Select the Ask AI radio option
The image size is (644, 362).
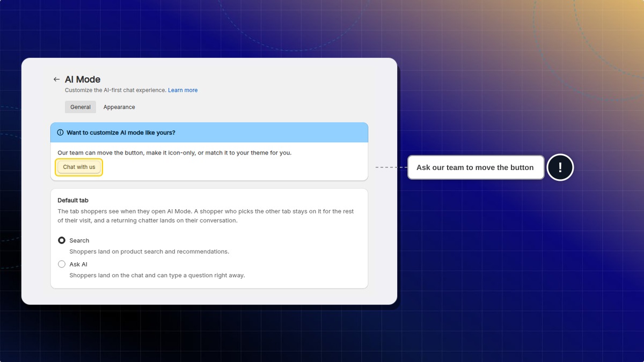pos(62,264)
